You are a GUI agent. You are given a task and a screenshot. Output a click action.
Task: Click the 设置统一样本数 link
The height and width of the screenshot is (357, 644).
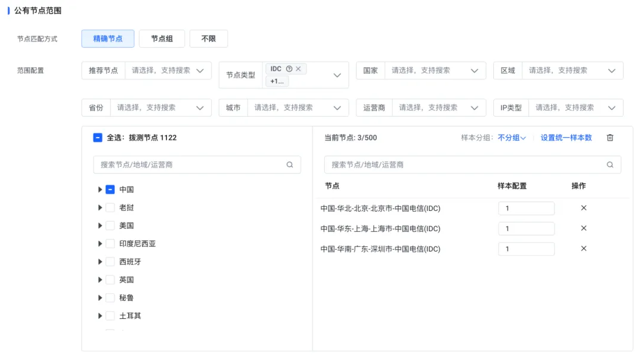click(x=566, y=138)
